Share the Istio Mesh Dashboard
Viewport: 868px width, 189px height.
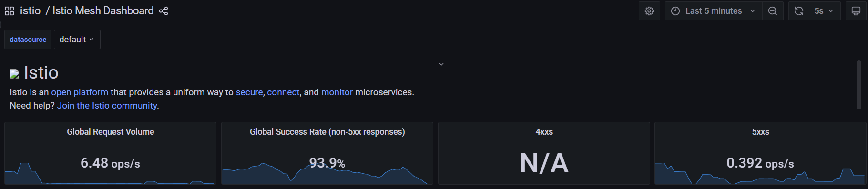pos(163,11)
